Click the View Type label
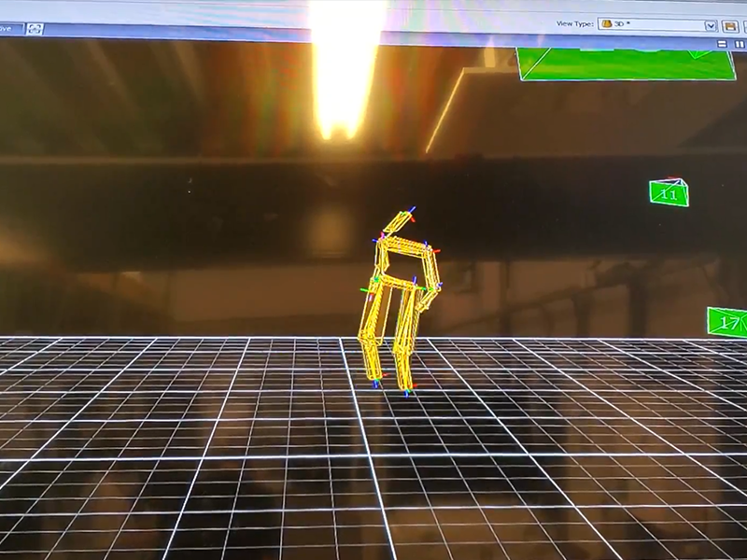 point(574,24)
